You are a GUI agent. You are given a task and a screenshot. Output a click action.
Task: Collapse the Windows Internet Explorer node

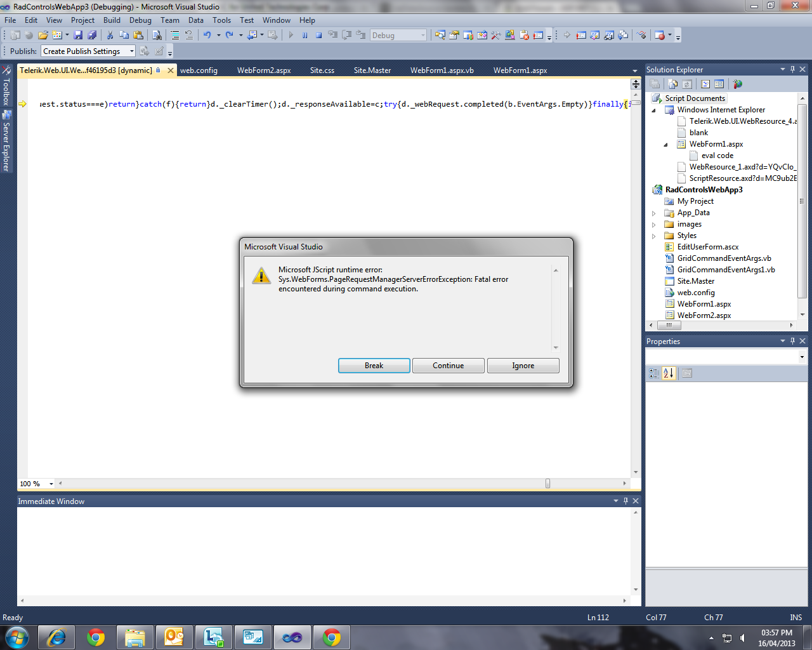tap(654, 110)
